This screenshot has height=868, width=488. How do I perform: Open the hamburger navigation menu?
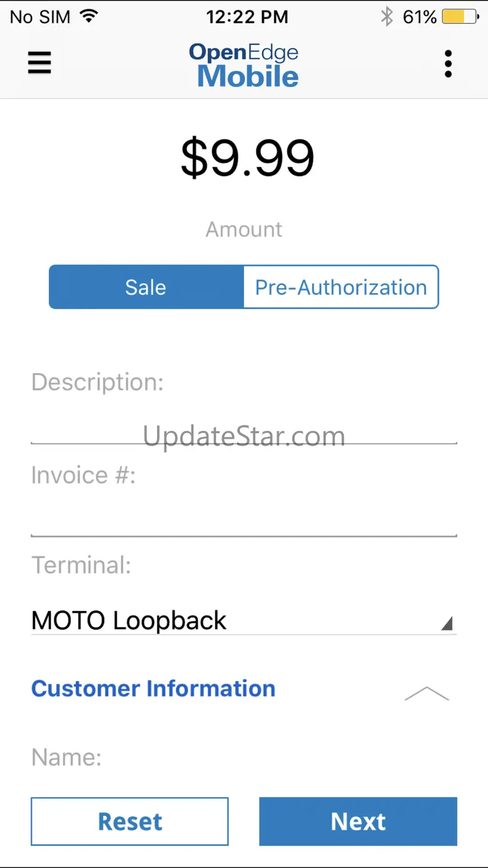tap(39, 63)
